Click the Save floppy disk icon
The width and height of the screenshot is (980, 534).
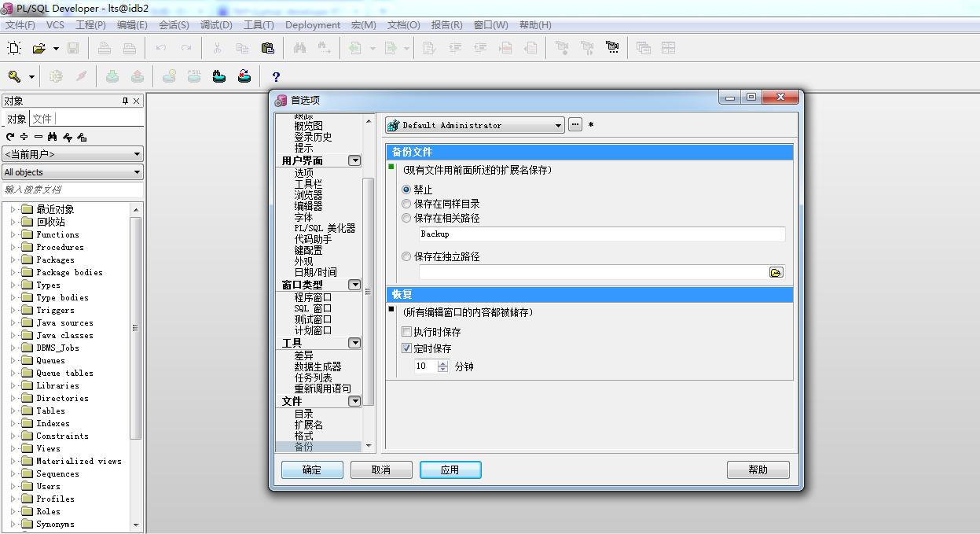[x=73, y=49]
